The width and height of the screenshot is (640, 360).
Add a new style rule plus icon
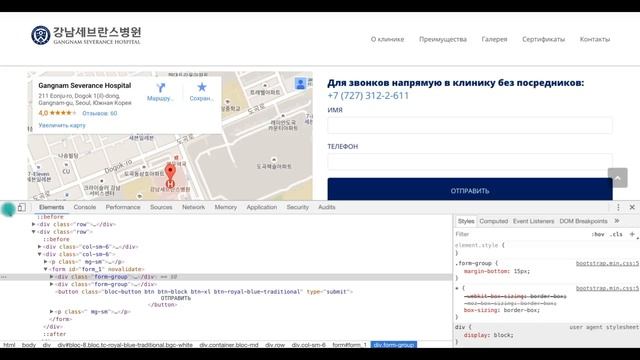(632, 234)
